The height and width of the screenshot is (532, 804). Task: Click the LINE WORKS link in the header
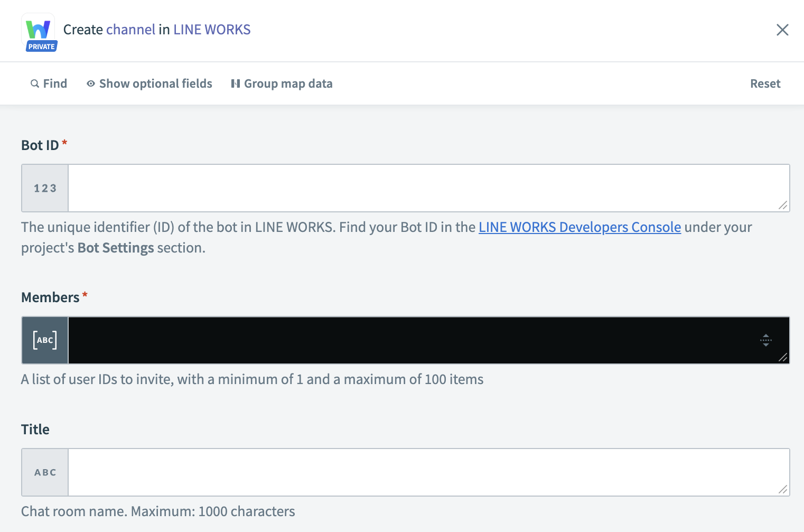tap(212, 30)
